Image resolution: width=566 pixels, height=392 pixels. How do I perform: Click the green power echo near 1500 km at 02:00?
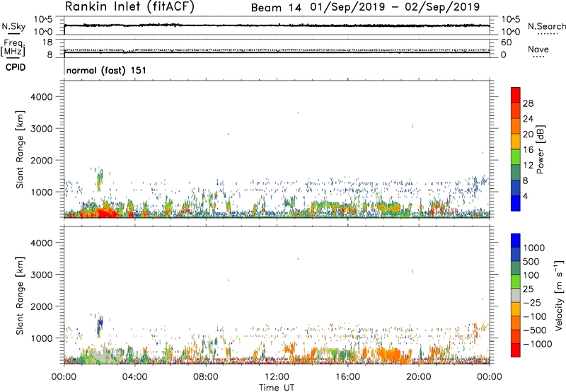(x=100, y=180)
